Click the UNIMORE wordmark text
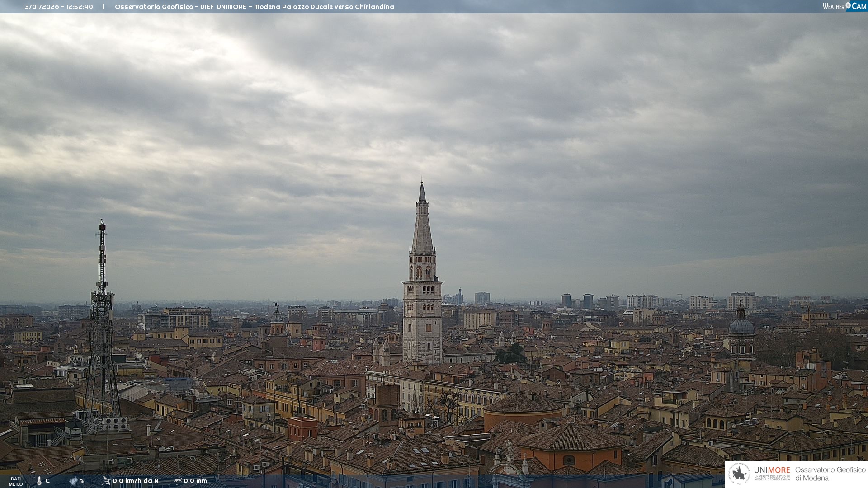This screenshot has width=868, height=488. coord(772,470)
